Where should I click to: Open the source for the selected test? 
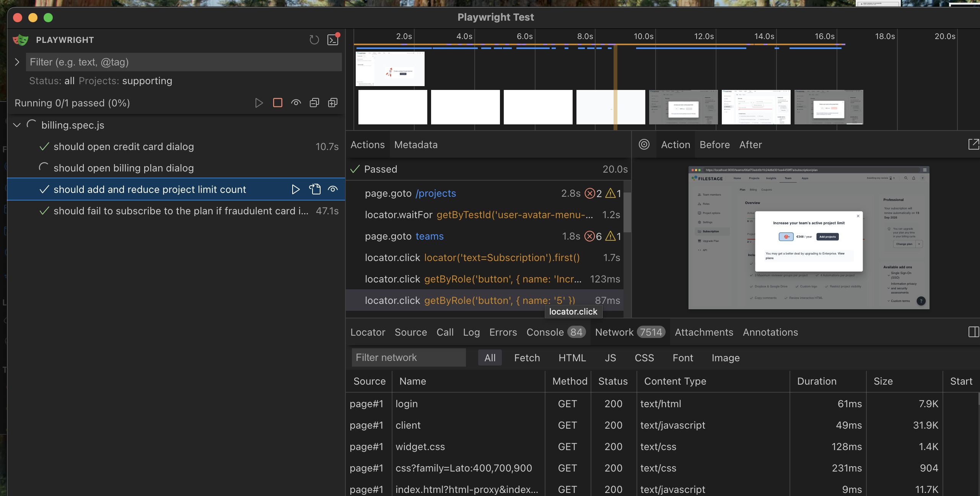tap(314, 189)
